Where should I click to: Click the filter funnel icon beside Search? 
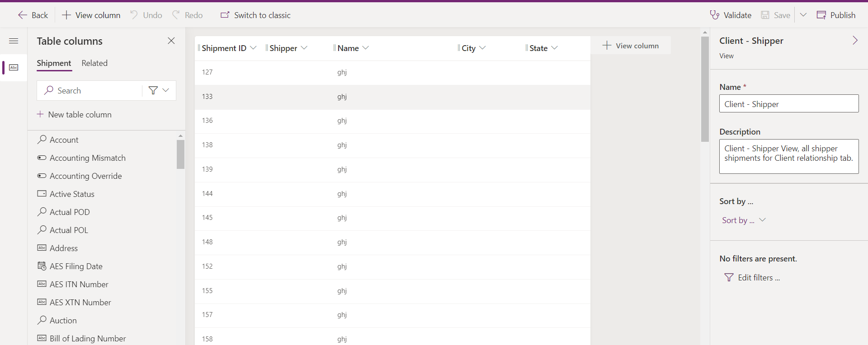point(153,90)
